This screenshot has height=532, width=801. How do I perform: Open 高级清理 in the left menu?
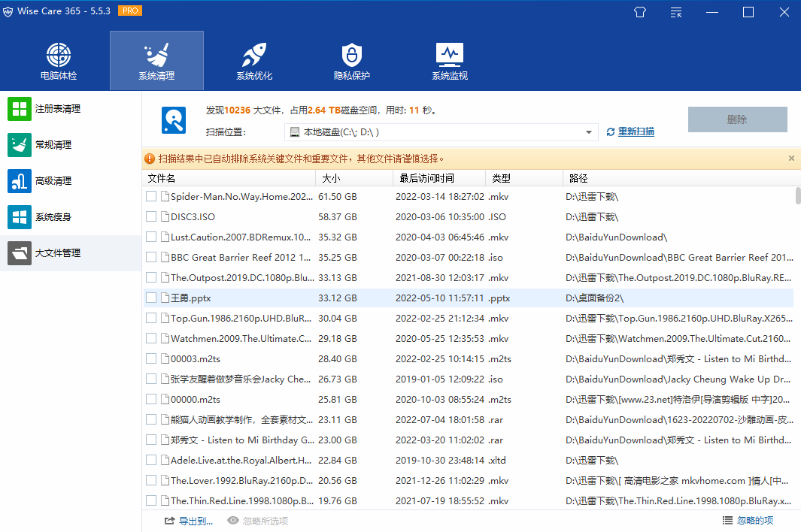point(53,181)
